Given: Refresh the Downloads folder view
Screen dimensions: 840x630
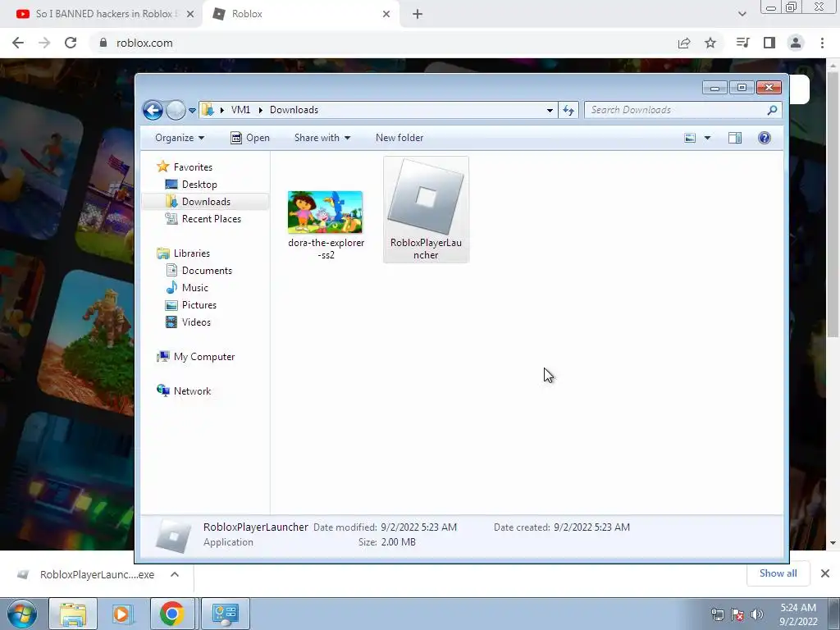Looking at the screenshot, I should [x=568, y=111].
